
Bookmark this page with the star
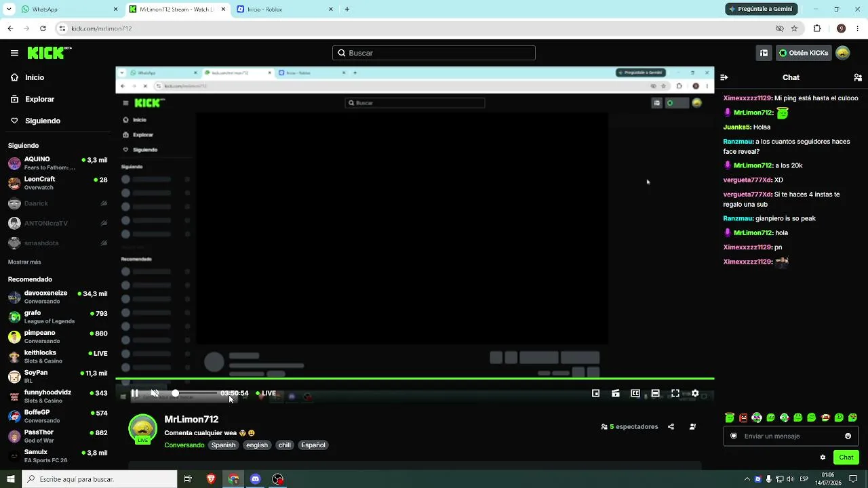point(794,28)
